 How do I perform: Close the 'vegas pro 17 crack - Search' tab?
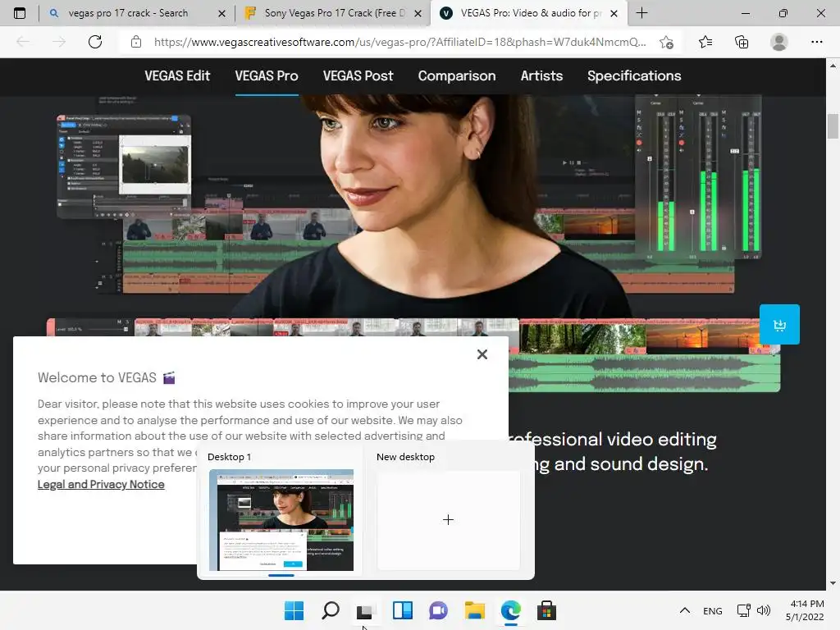[221, 13]
